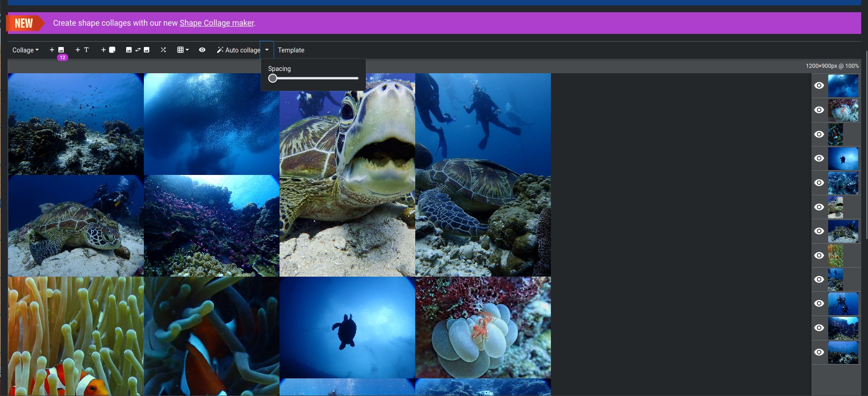Open the Template menu item
Screen dimensions: 868x396
pyautogui.click(x=291, y=50)
